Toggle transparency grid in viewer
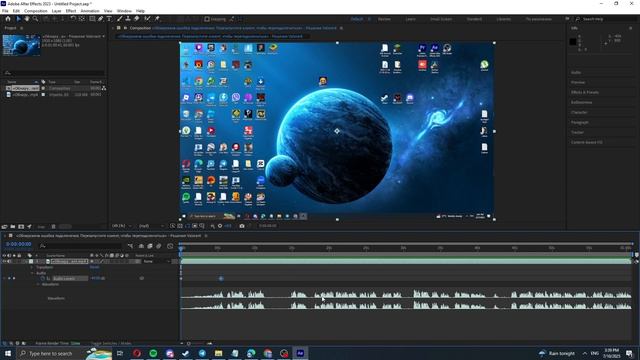This screenshot has height=360, width=640. 180,226
